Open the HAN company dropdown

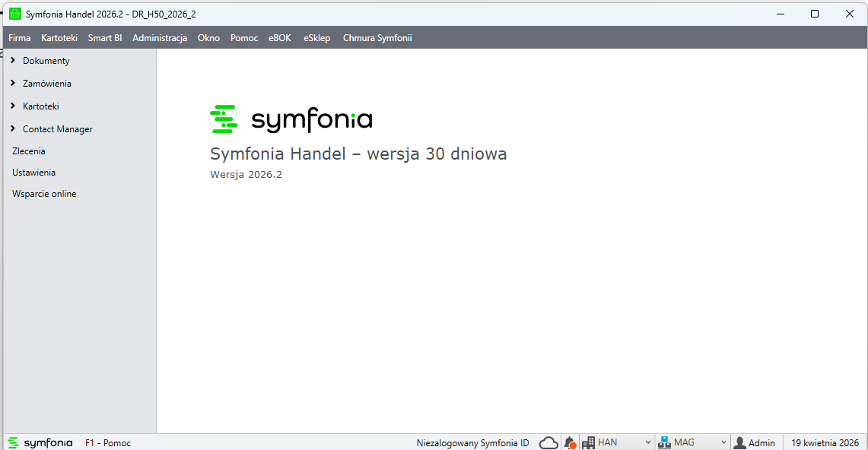(647, 442)
